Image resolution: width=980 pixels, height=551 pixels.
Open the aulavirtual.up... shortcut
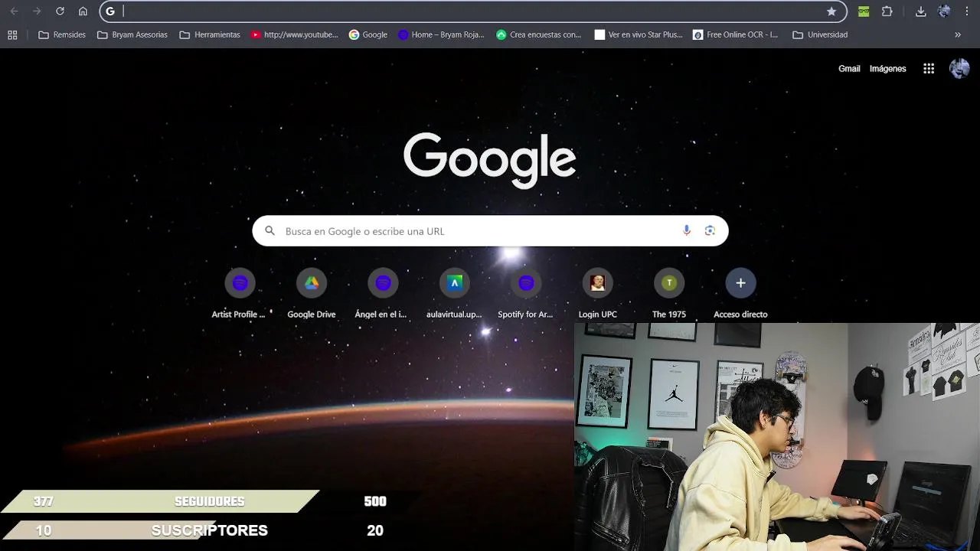click(455, 294)
